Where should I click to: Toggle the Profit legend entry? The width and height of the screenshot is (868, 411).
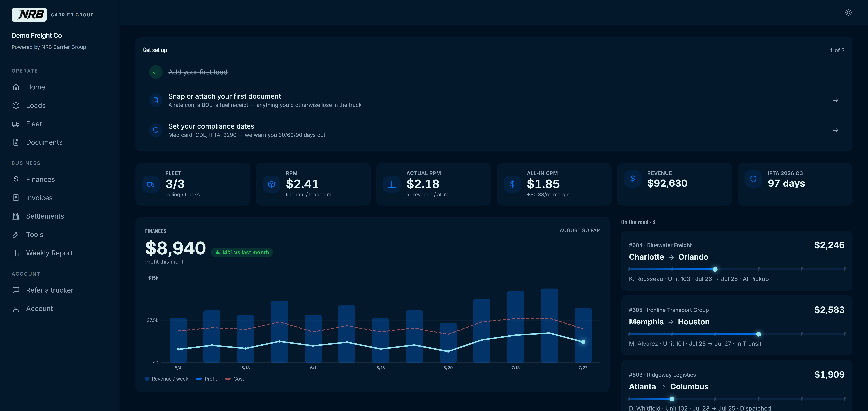(207, 379)
